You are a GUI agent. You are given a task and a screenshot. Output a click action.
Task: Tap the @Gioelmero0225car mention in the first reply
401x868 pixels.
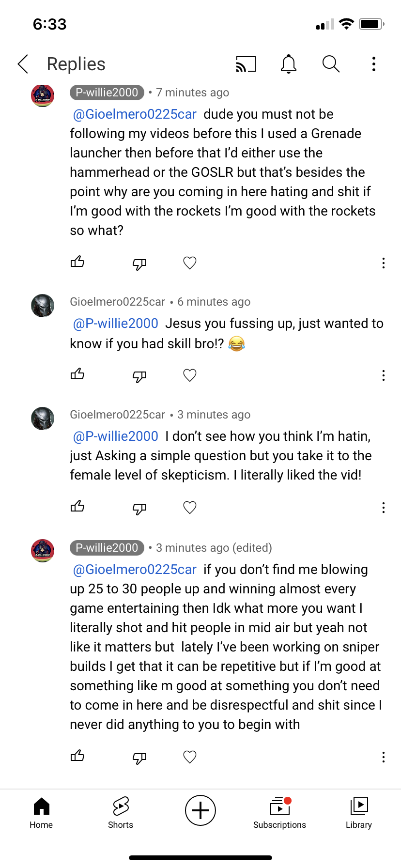tap(135, 114)
